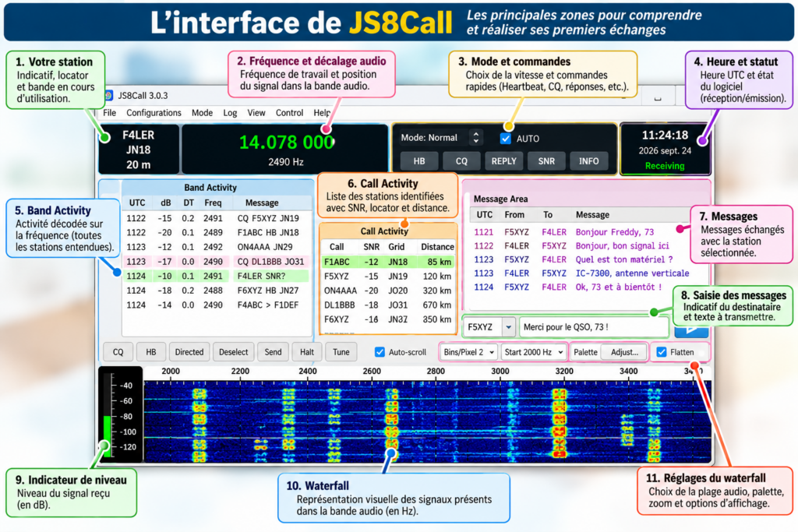Select Band Activity row 'CQ F5XYZ JN19'
Viewport: 798px width, 532px height.
(217, 218)
